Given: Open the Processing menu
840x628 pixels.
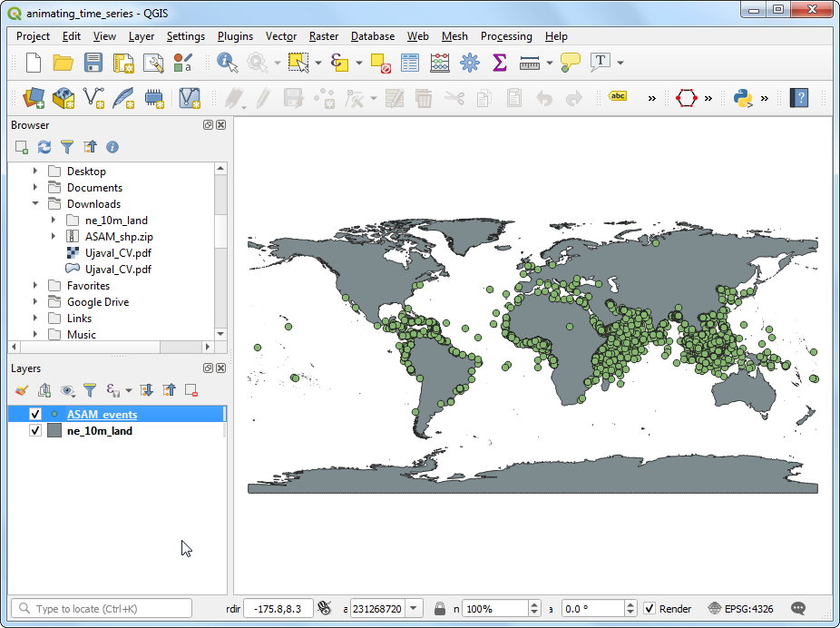Looking at the screenshot, I should [506, 36].
